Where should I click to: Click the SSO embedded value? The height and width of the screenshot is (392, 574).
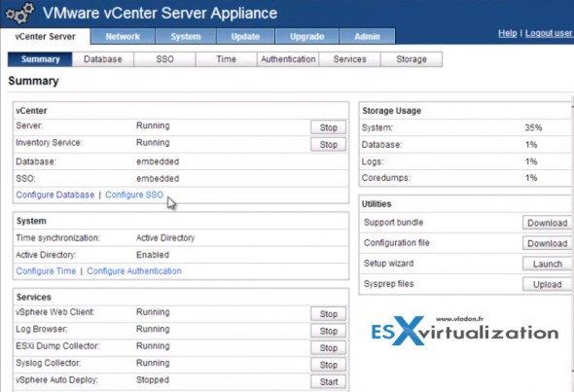(158, 179)
